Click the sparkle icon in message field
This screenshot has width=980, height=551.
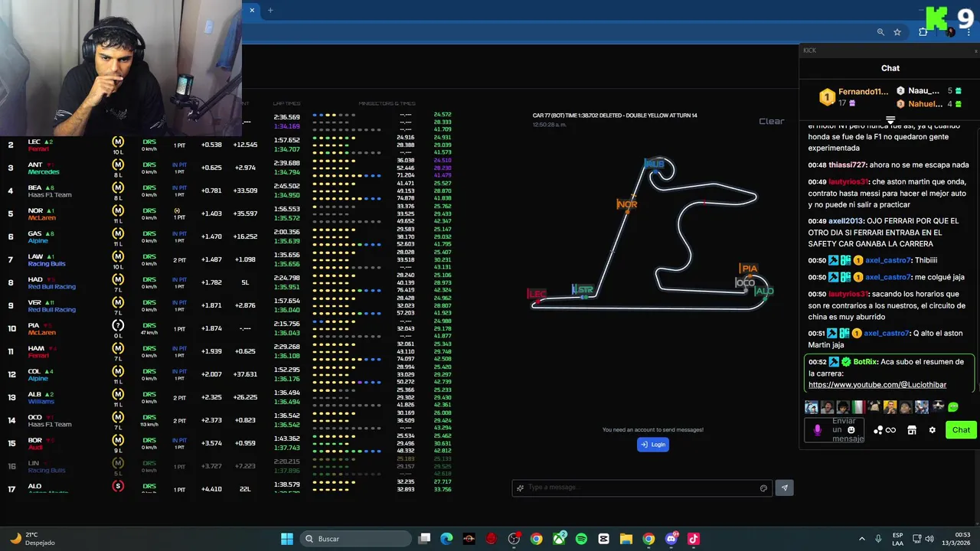point(521,487)
